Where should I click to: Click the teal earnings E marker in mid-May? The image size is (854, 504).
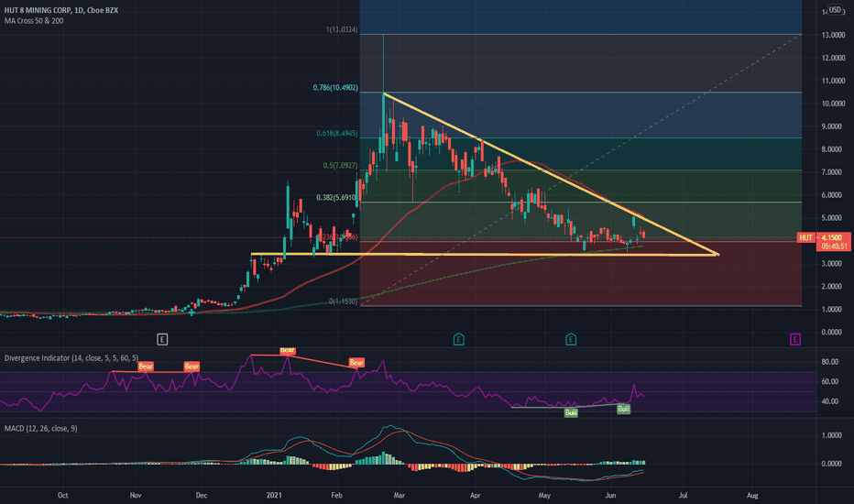pyautogui.click(x=571, y=339)
